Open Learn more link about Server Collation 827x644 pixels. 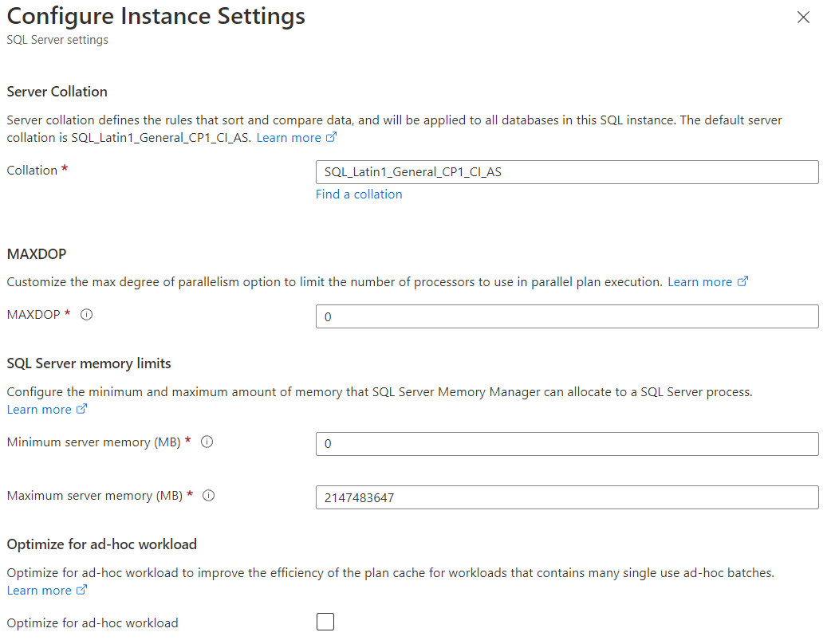(x=288, y=138)
